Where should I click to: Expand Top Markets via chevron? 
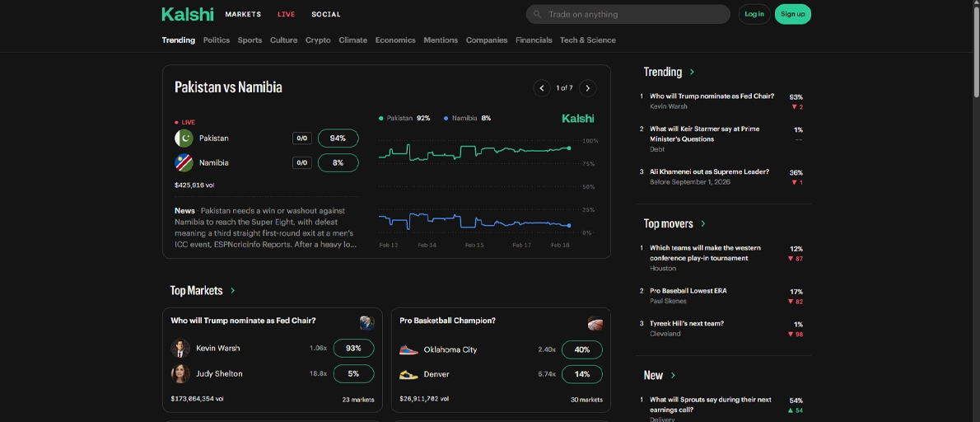click(232, 291)
